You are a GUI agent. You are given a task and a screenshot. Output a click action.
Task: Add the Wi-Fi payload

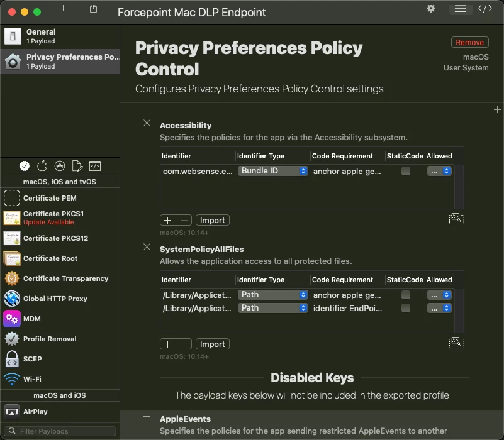pos(60,379)
